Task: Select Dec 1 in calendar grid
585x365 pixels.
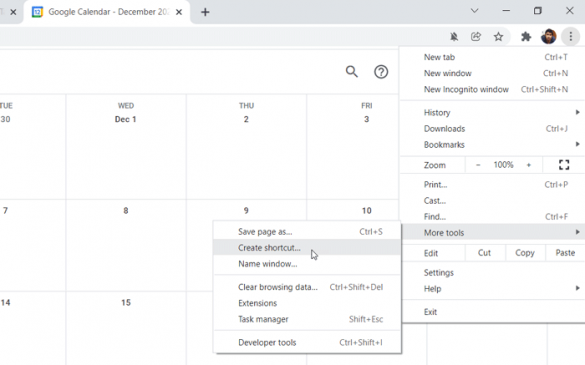Action: click(125, 119)
